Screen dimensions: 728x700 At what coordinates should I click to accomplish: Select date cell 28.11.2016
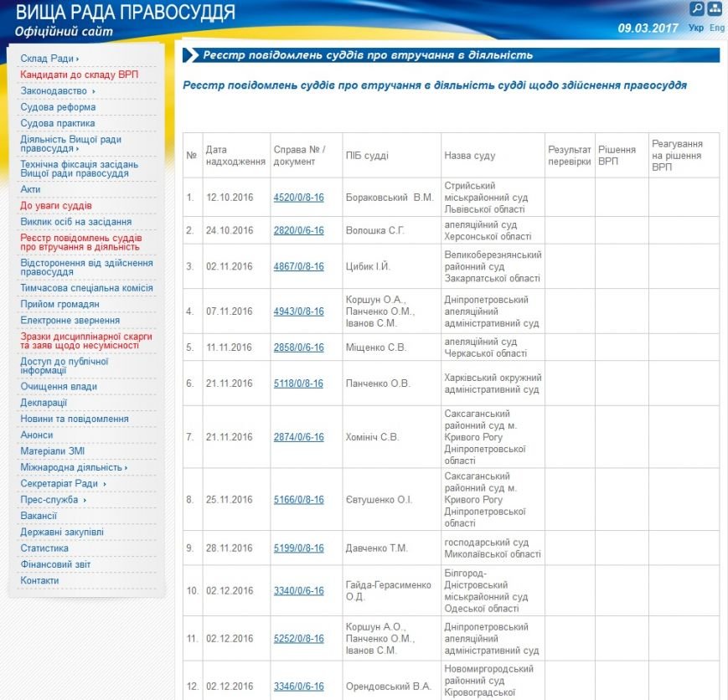230,548
